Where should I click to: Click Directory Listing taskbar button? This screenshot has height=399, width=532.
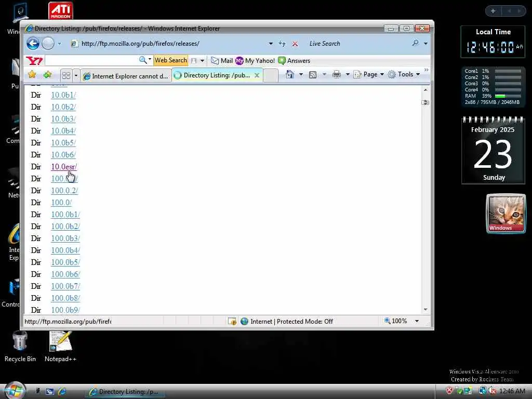click(x=125, y=392)
